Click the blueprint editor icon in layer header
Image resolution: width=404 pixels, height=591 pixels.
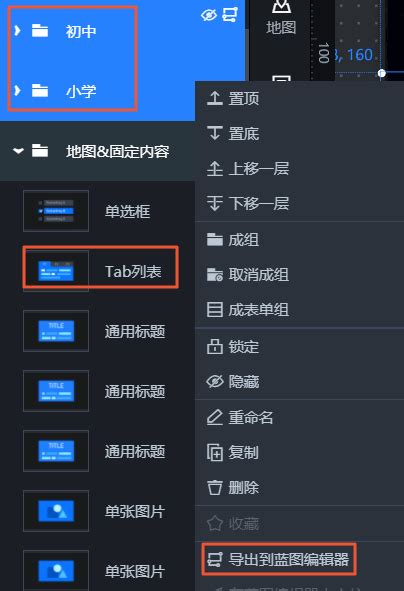click(x=230, y=15)
